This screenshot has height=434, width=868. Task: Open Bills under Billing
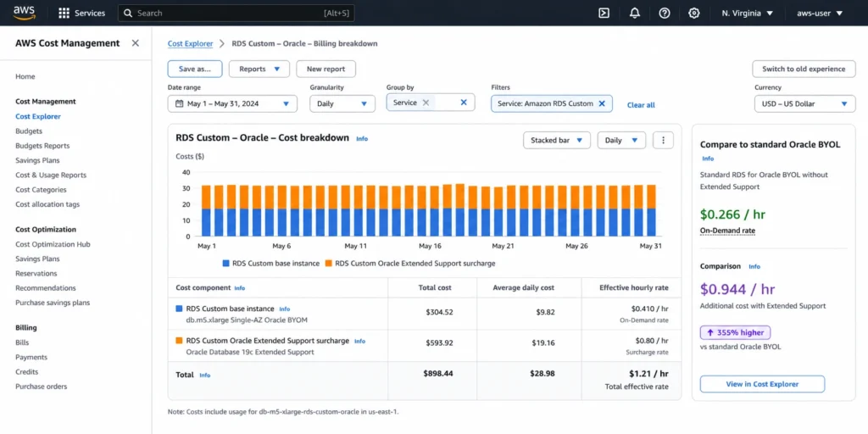coord(22,342)
